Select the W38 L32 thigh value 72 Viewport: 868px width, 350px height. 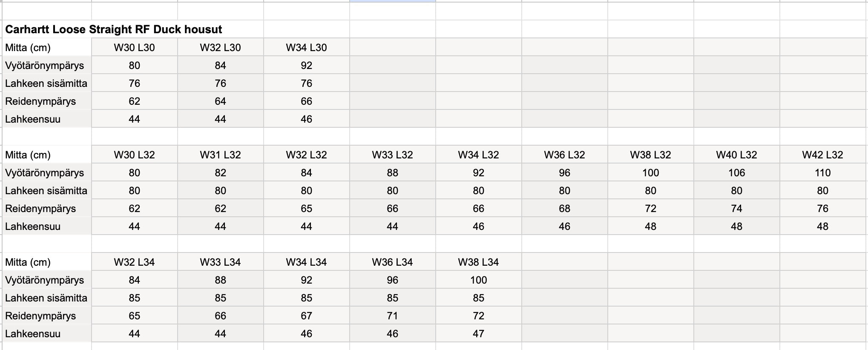click(x=650, y=208)
